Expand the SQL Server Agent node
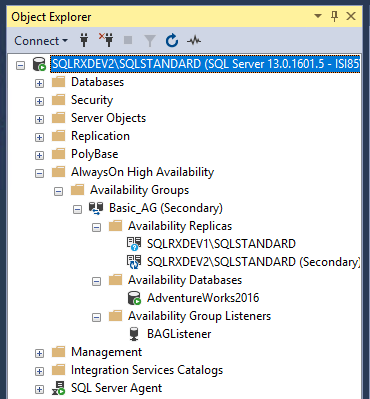 pyautogui.click(x=39, y=389)
